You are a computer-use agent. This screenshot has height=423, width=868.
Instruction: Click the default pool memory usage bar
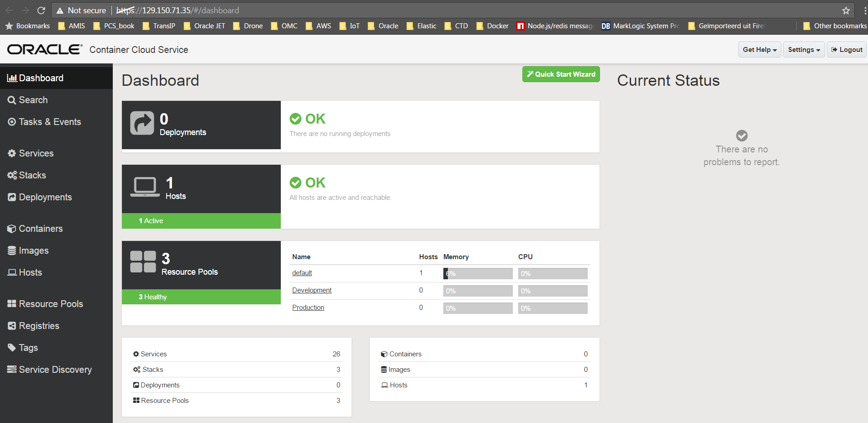(478, 274)
